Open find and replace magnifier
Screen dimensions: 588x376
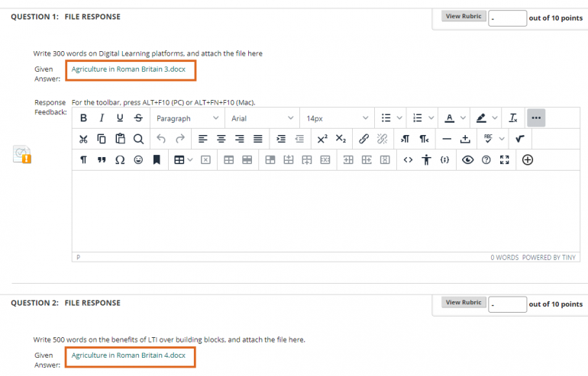pyautogui.click(x=138, y=140)
